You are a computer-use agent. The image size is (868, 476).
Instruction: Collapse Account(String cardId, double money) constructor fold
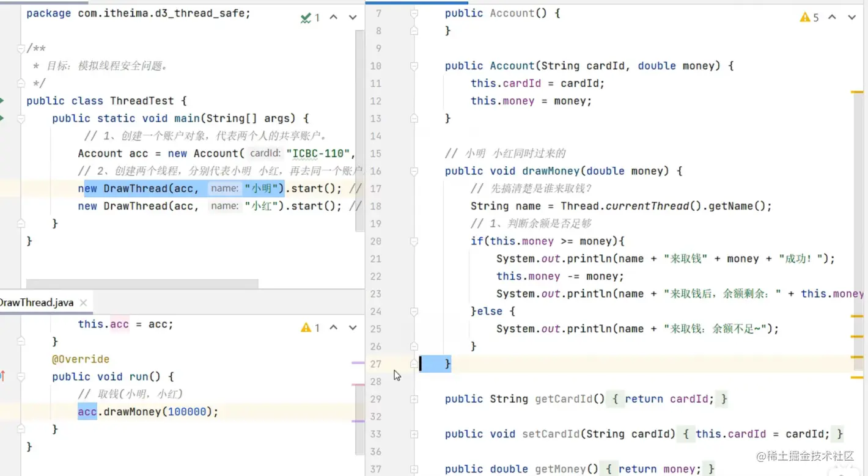[x=414, y=66]
